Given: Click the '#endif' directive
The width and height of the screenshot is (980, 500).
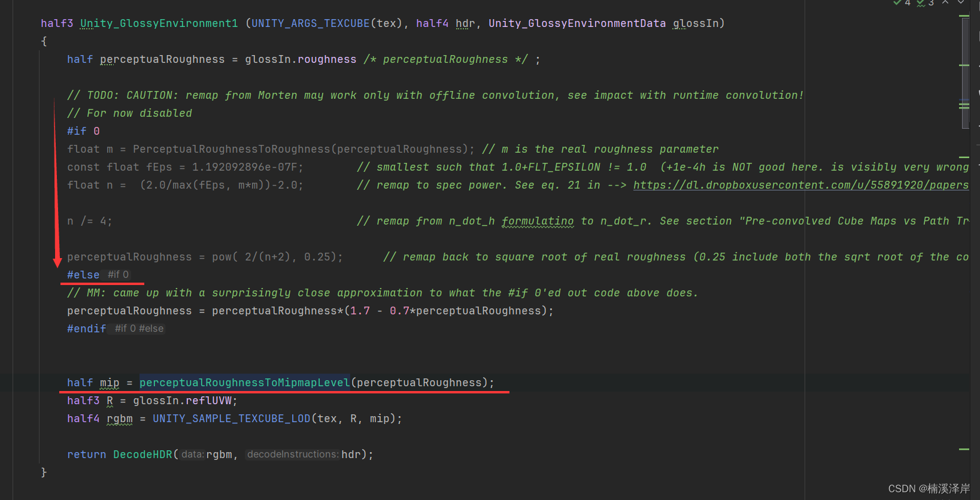Looking at the screenshot, I should 87,329.
